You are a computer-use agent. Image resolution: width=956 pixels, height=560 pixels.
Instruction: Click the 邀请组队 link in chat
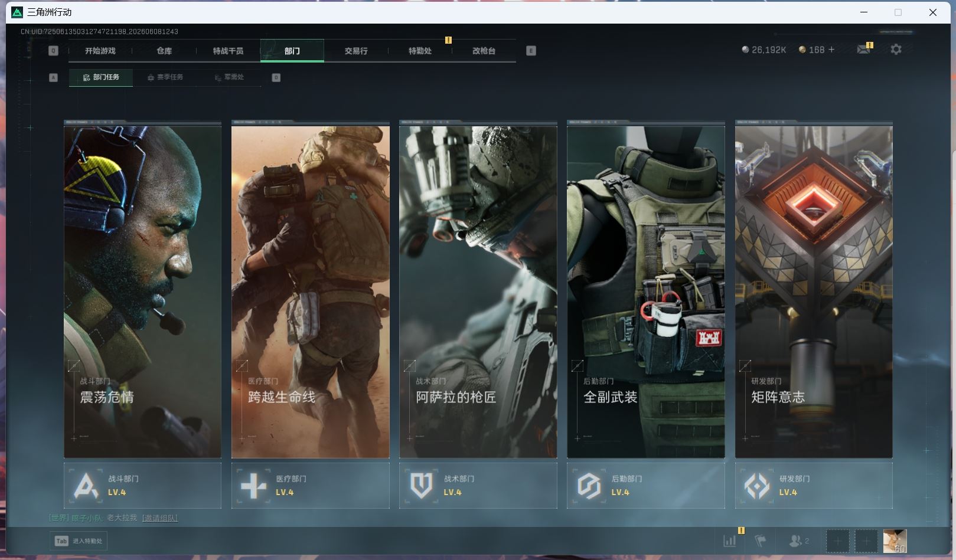[160, 518]
